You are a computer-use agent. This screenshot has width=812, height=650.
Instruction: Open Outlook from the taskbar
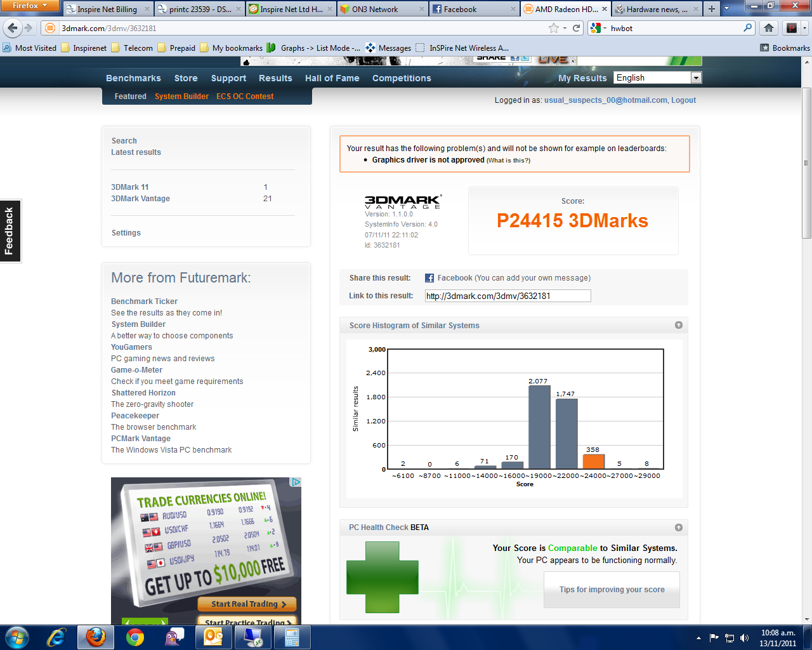[x=214, y=637]
